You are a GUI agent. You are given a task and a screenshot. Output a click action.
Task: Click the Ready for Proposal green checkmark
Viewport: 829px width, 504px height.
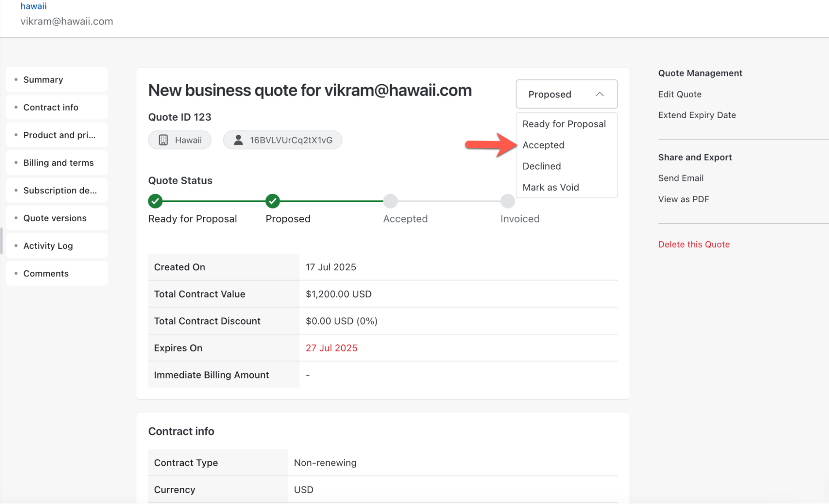coord(155,201)
